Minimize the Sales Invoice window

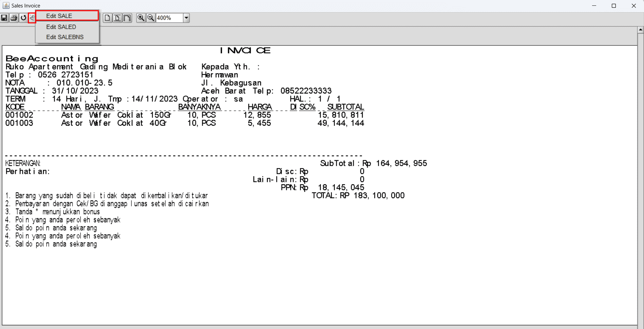[x=594, y=6]
